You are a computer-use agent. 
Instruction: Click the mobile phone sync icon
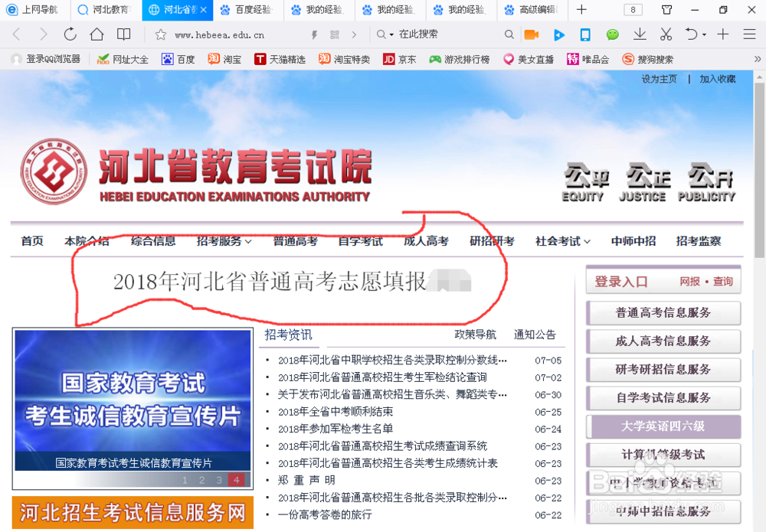click(x=584, y=34)
